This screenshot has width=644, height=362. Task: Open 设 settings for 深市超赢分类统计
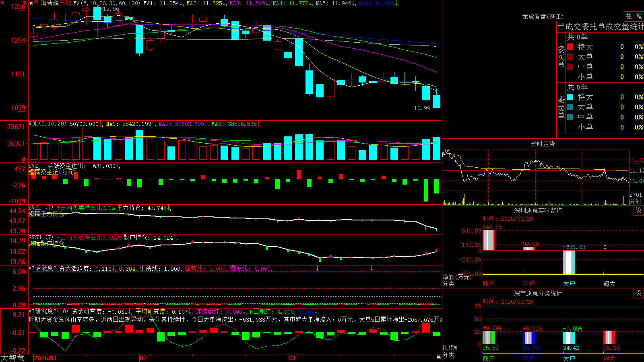point(639,293)
